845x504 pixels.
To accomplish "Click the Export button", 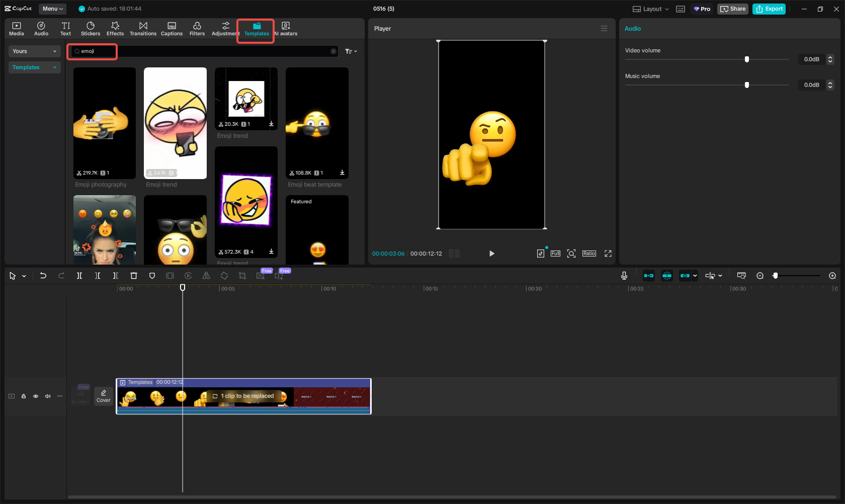I will pyautogui.click(x=769, y=9).
